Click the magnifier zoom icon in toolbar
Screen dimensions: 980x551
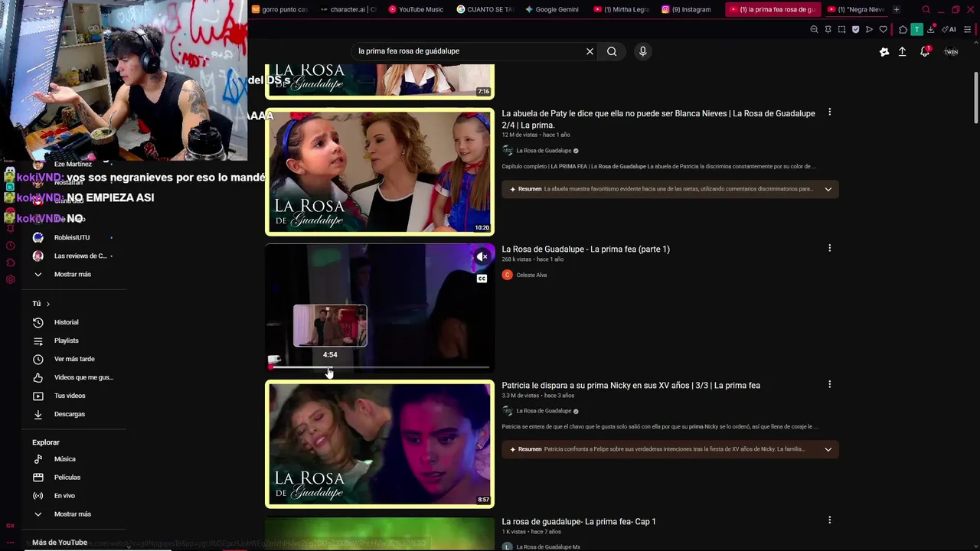point(814,29)
